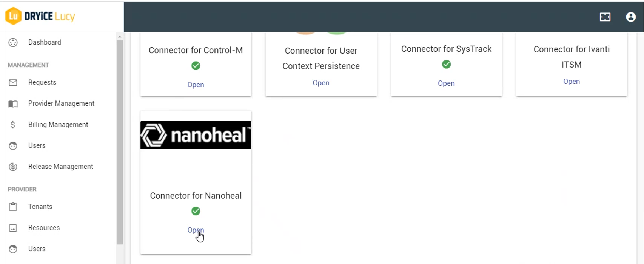Click Open under Connector for SysTrack
Viewport: 644px width, 264px height.
pos(446,83)
